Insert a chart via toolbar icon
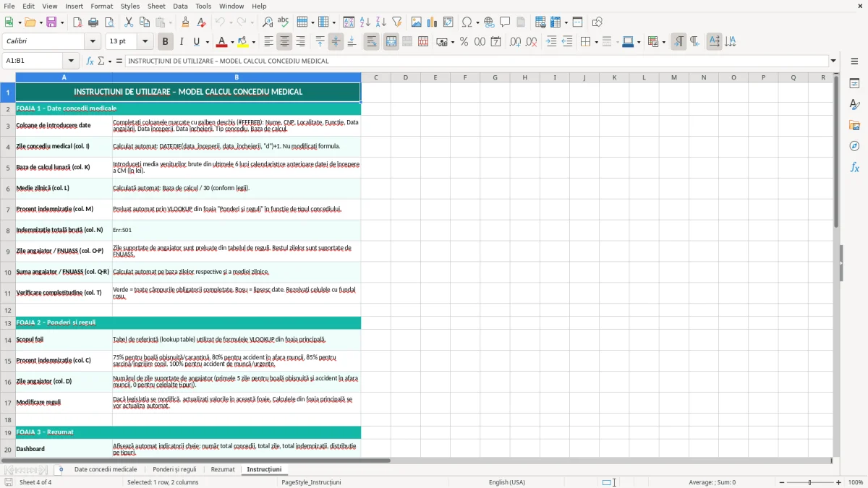This screenshot has width=868, height=488. click(433, 22)
